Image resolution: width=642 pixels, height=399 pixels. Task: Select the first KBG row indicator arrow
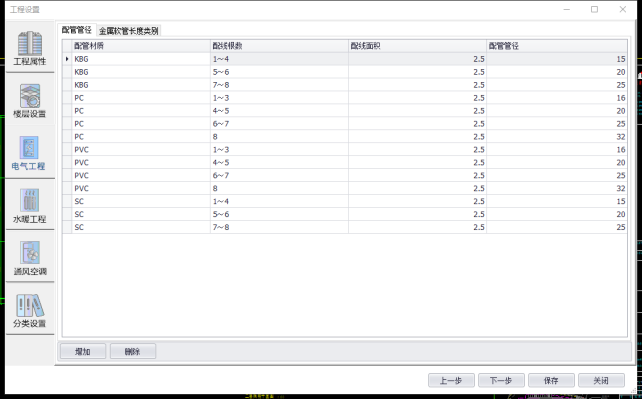(67, 59)
